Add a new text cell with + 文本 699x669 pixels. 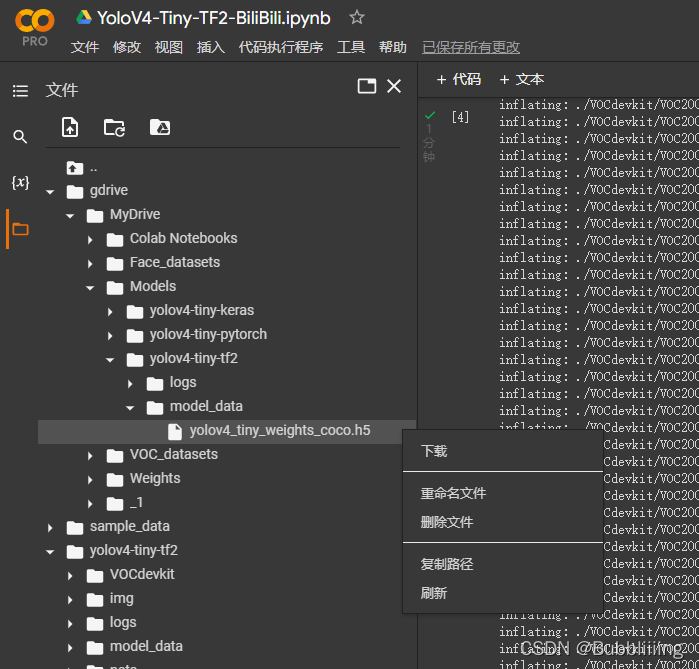(522, 79)
